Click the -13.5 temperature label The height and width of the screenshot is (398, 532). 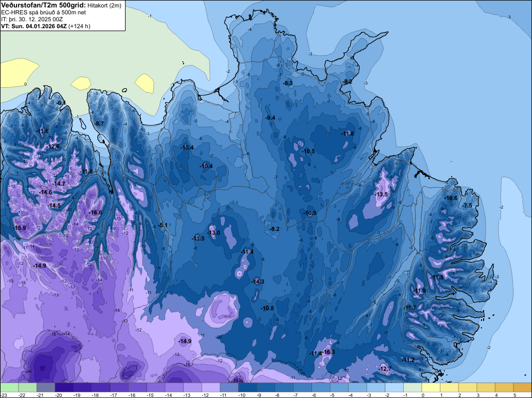[381, 194]
